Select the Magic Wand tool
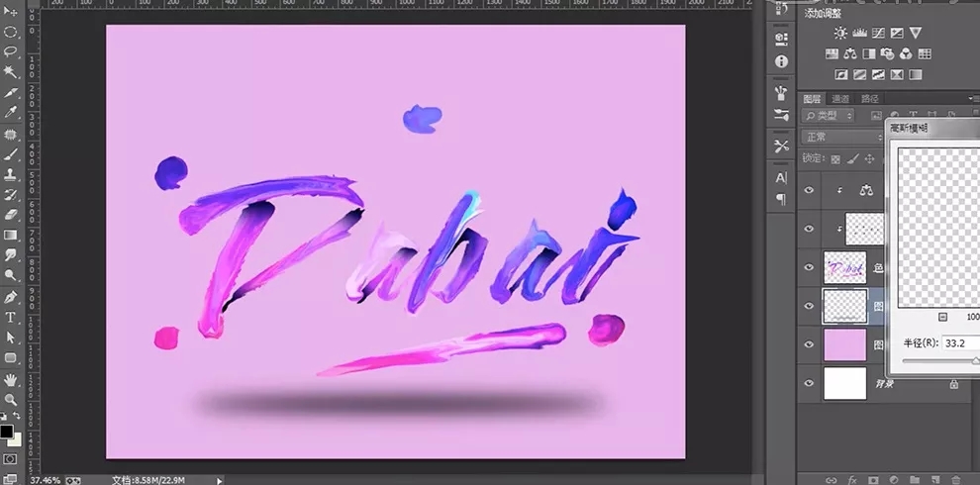Viewport: 980px width, 485px height. (10, 72)
